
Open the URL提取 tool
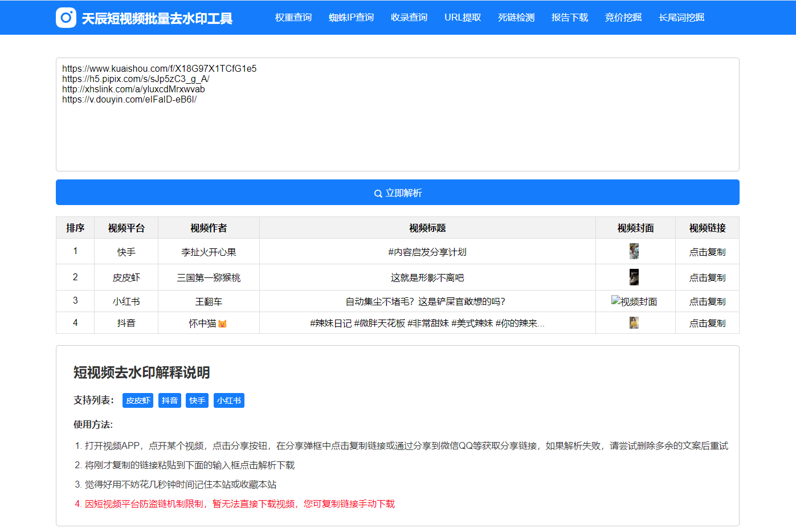pos(462,18)
